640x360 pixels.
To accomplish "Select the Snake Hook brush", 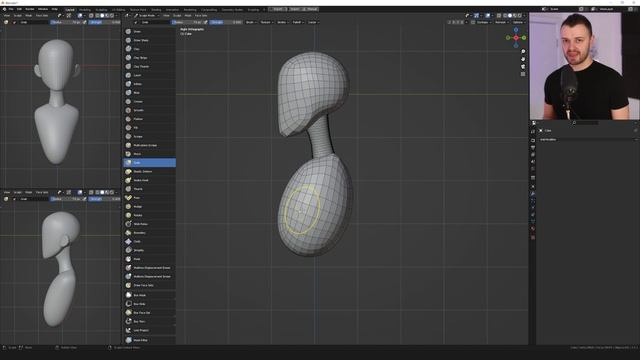I will (x=149, y=180).
